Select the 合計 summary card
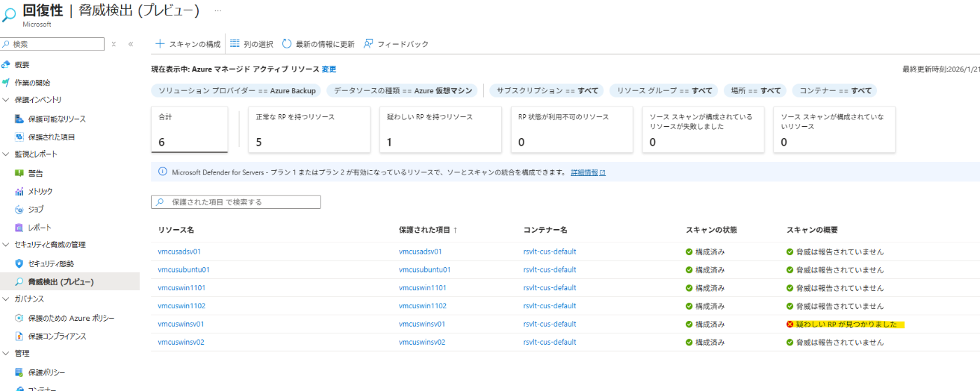 tap(190, 130)
